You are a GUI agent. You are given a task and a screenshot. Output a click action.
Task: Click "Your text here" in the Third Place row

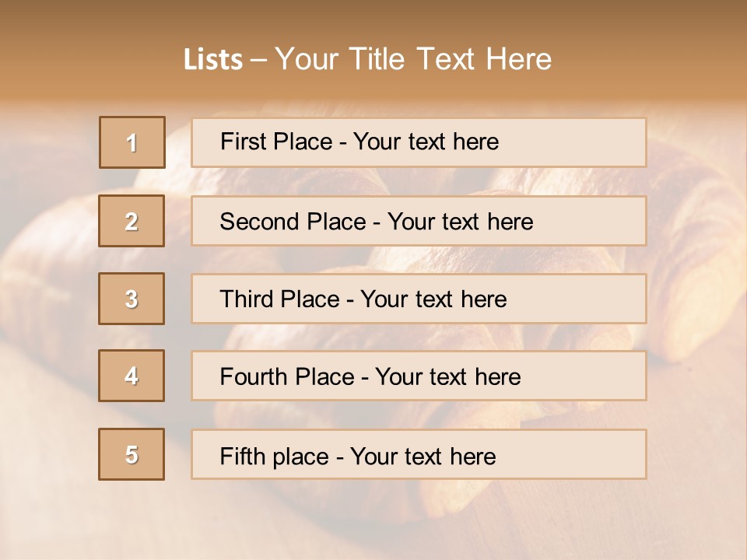click(x=434, y=299)
